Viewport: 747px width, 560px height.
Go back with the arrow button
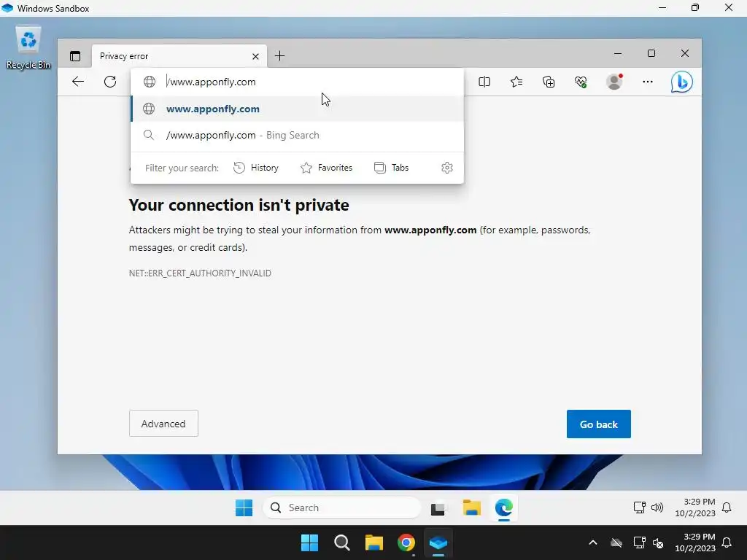click(78, 82)
